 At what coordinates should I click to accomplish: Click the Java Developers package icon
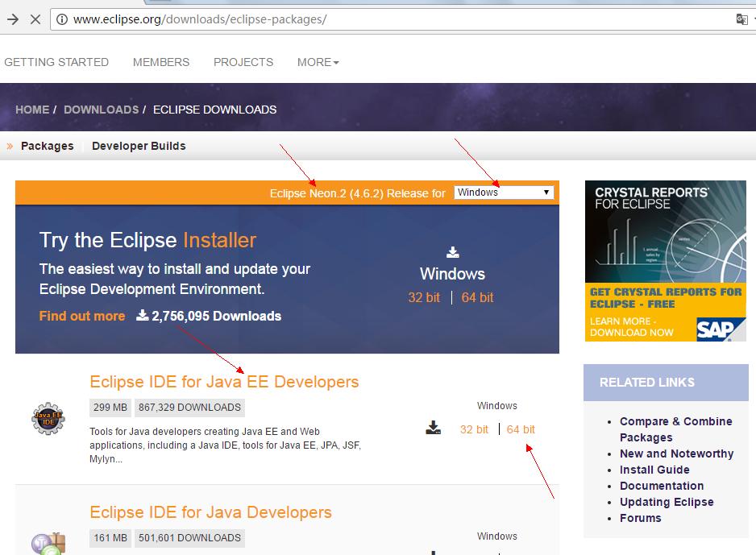[48, 544]
